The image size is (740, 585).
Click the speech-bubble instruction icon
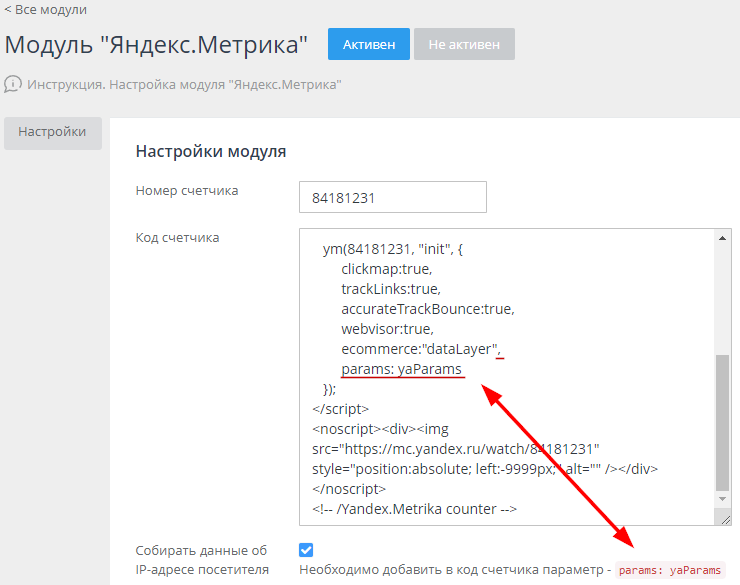click(13, 84)
